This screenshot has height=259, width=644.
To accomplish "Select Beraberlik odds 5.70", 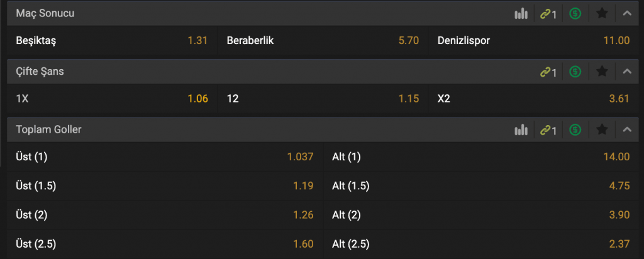I will [323, 41].
